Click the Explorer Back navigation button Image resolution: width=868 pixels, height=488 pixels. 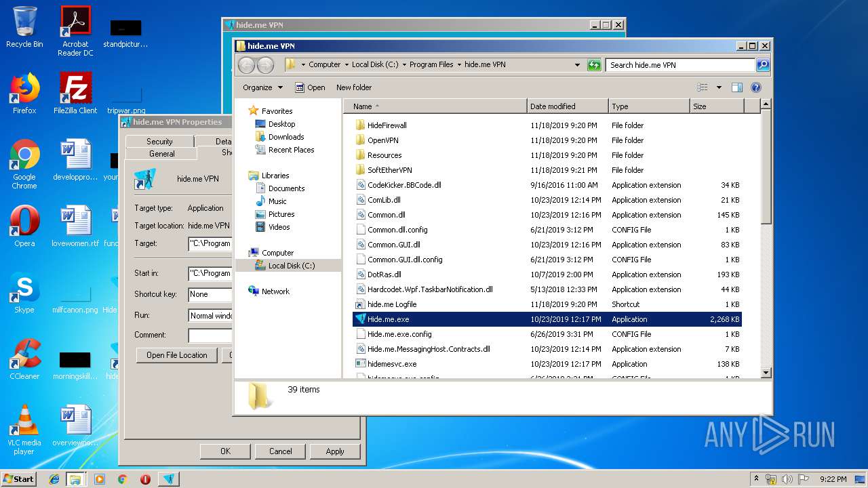pos(247,65)
